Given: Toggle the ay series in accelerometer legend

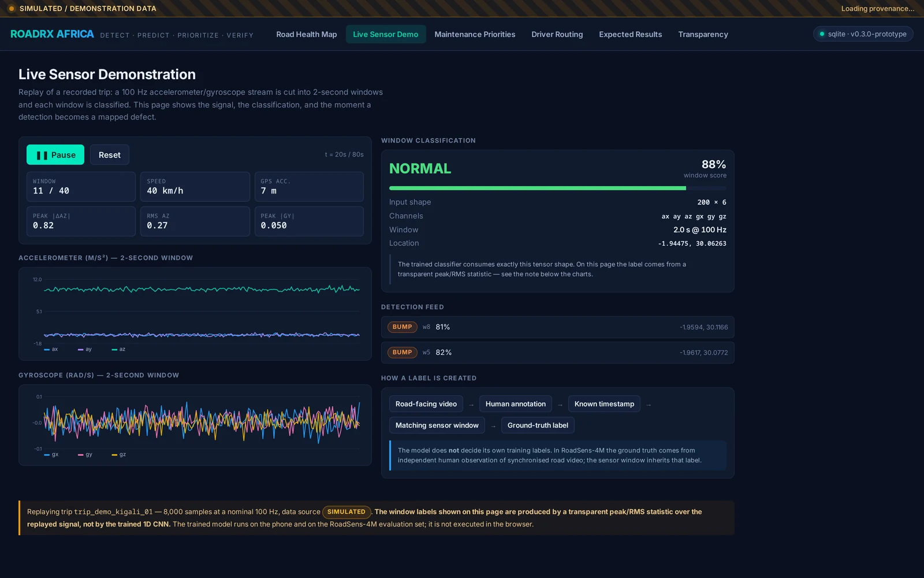Looking at the screenshot, I should (x=85, y=349).
